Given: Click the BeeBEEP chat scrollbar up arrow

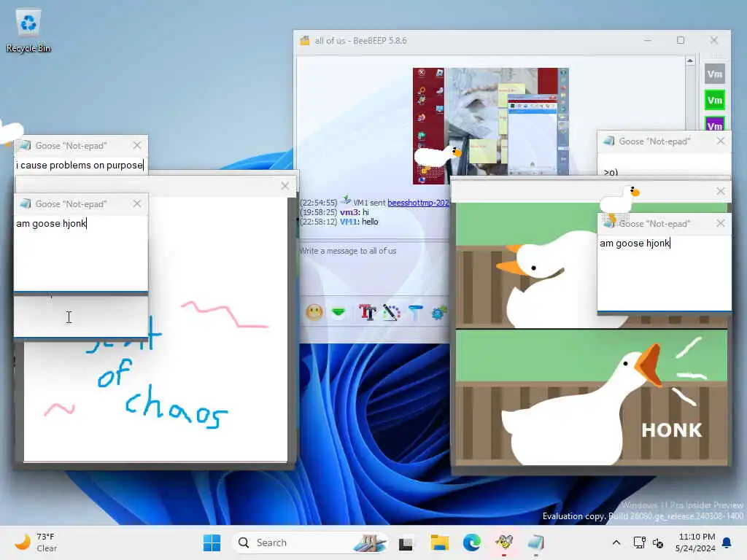Looking at the screenshot, I should click(690, 61).
